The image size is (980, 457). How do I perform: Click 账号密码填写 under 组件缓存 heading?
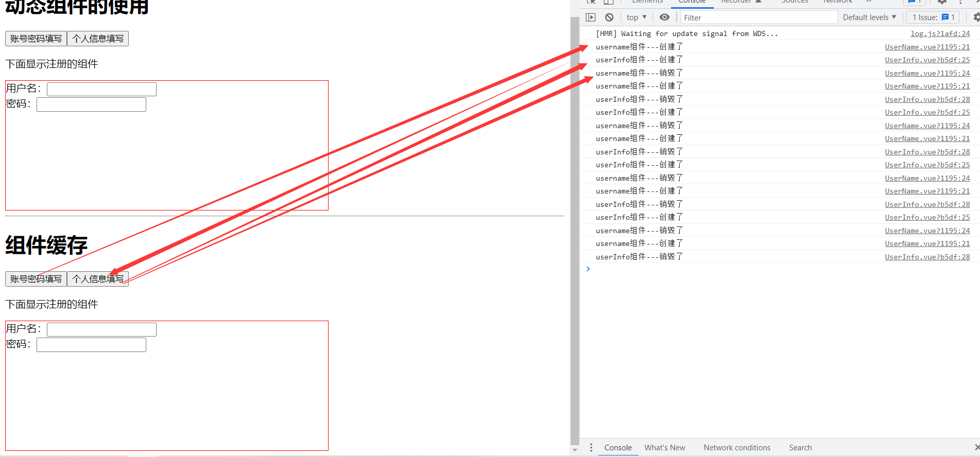(36, 279)
